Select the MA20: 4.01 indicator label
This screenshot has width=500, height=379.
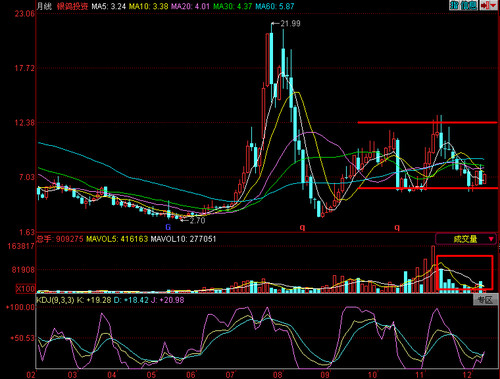click(x=190, y=6)
